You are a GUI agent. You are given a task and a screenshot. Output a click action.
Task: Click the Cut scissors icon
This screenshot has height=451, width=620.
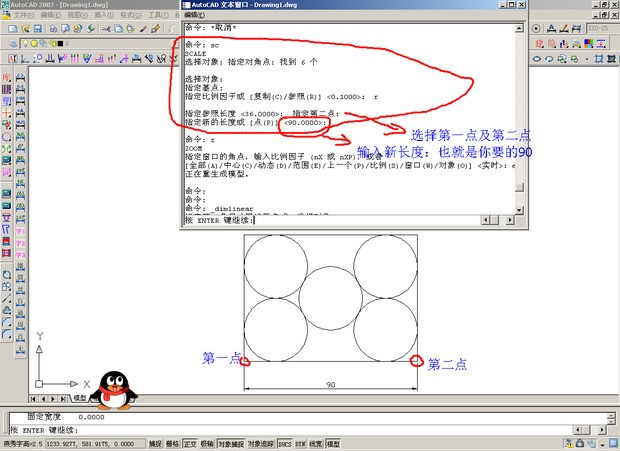[x=104, y=29]
